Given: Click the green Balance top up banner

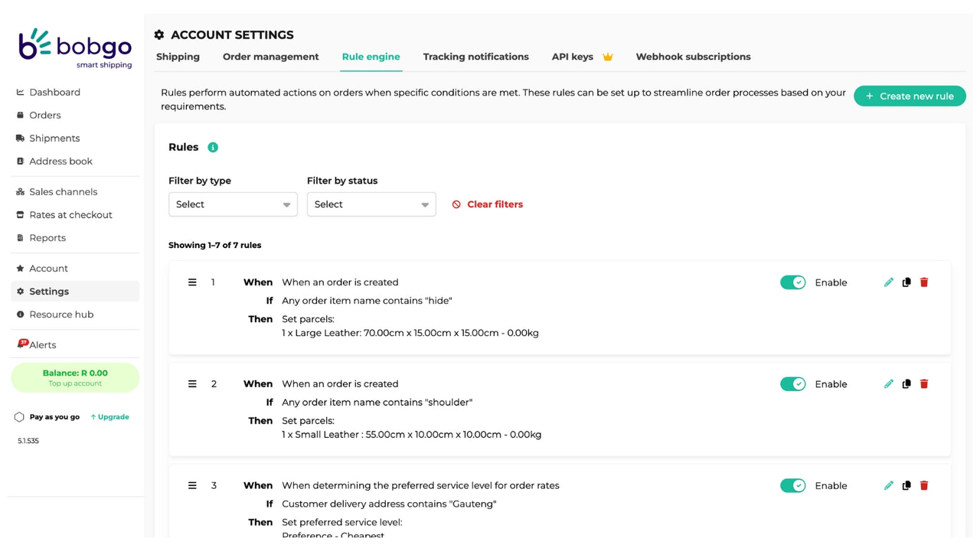Looking at the screenshot, I should (75, 377).
